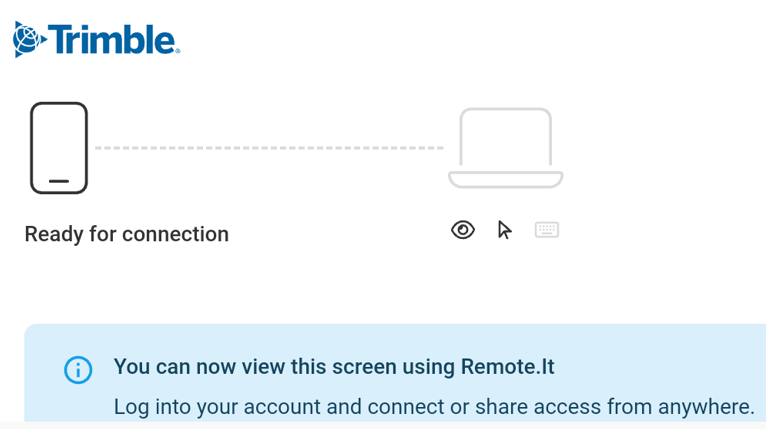This screenshot has height=429, width=766.
Task: Click the Trimble wordmark text
Action: point(110,40)
